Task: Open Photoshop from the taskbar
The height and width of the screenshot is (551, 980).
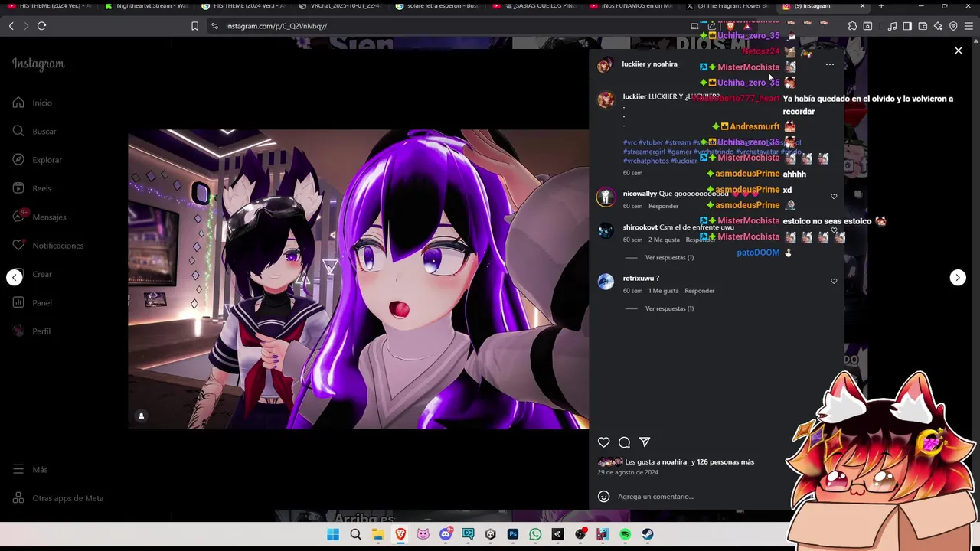Action: [x=513, y=535]
